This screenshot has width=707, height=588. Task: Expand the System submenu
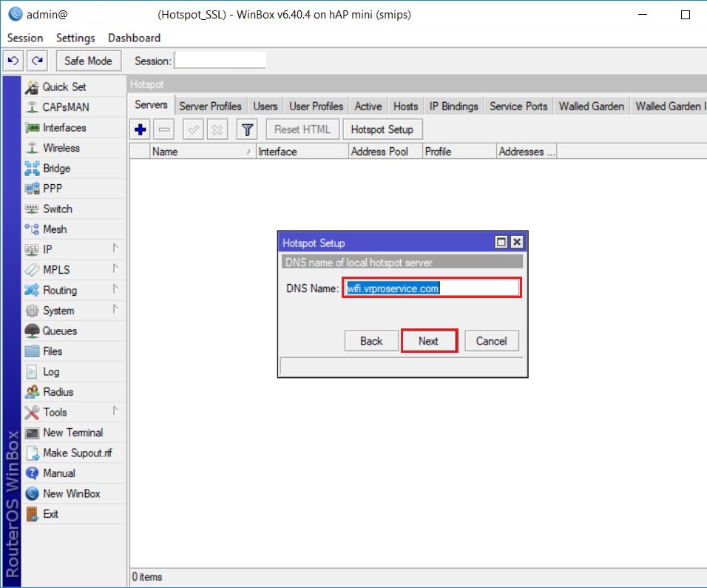(x=115, y=309)
